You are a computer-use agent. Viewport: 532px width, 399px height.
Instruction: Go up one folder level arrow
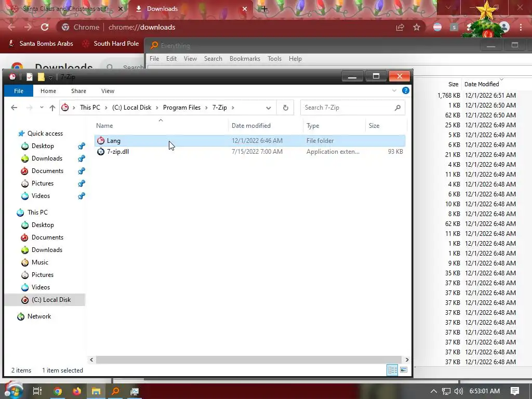point(52,108)
